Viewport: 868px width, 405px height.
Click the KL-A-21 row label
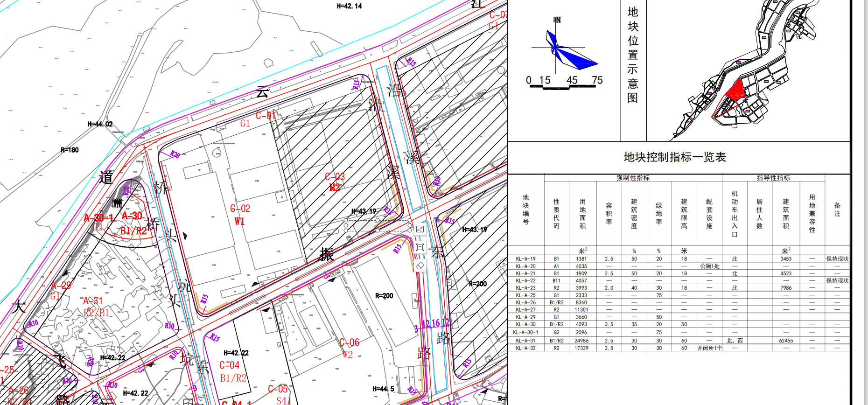pos(525,273)
